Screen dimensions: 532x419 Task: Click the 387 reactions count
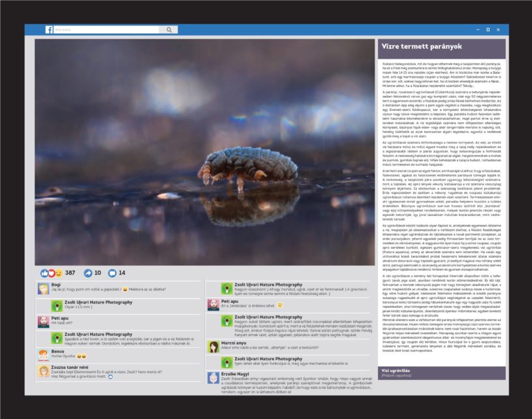point(70,273)
